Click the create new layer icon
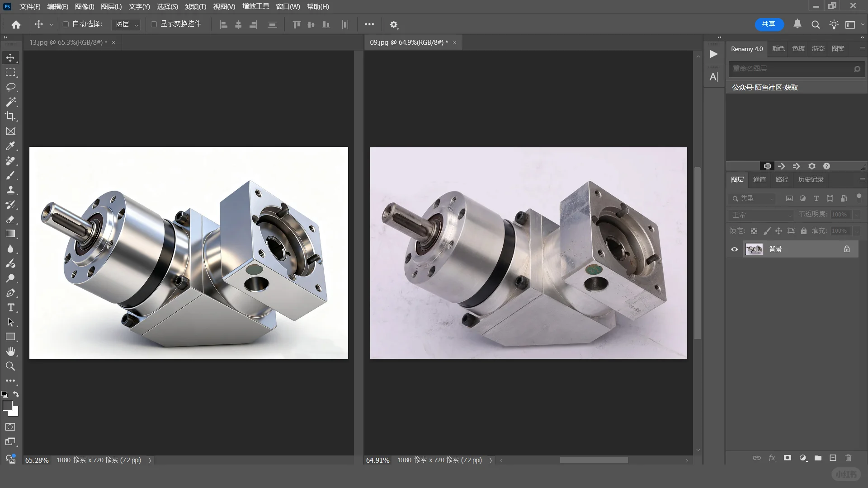Image resolution: width=868 pixels, height=488 pixels. (833, 458)
